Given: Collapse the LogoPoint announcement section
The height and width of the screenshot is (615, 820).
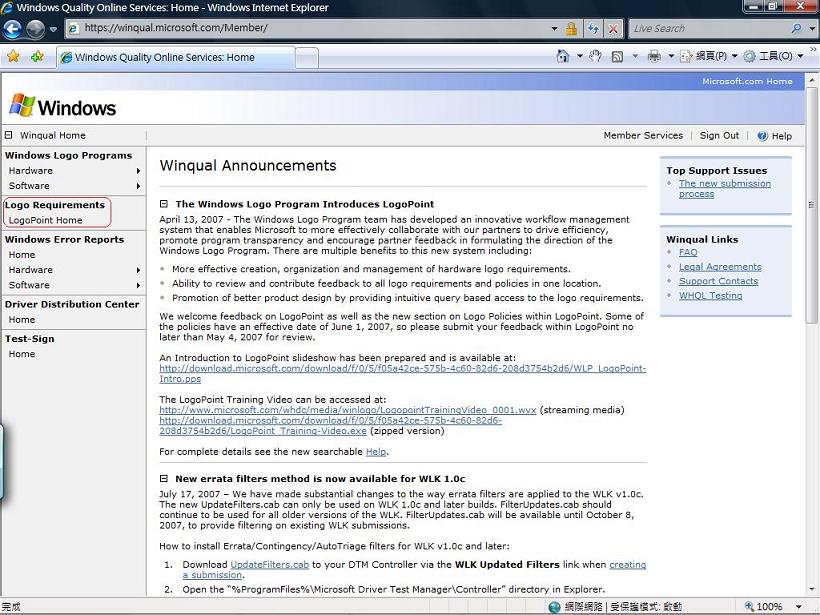Looking at the screenshot, I should point(164,204).
